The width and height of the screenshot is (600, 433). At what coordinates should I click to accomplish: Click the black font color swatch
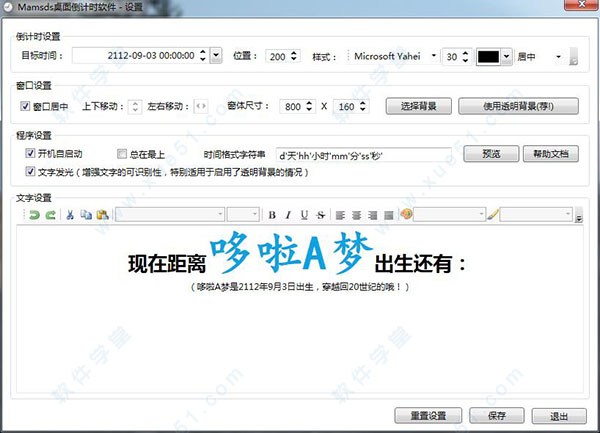[489, 57]
